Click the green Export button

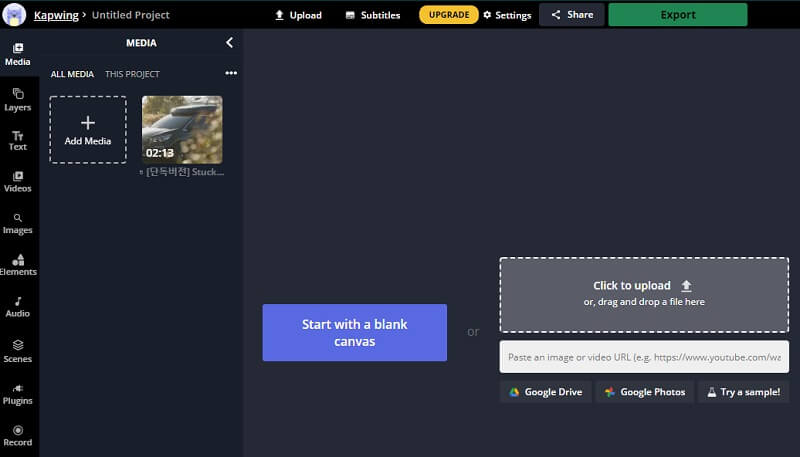click(x=677, y=15)
